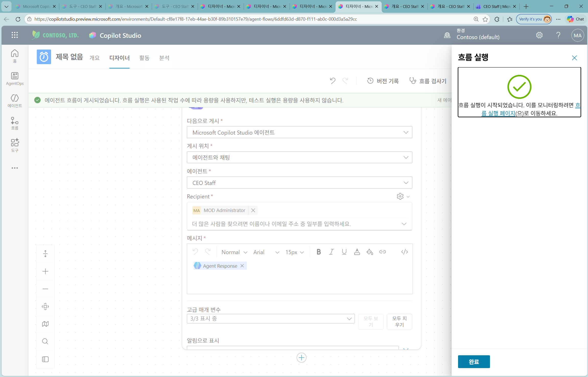588x377 pixels.
Task: Switch to the 분석 tab
Action: coord(164,58)
